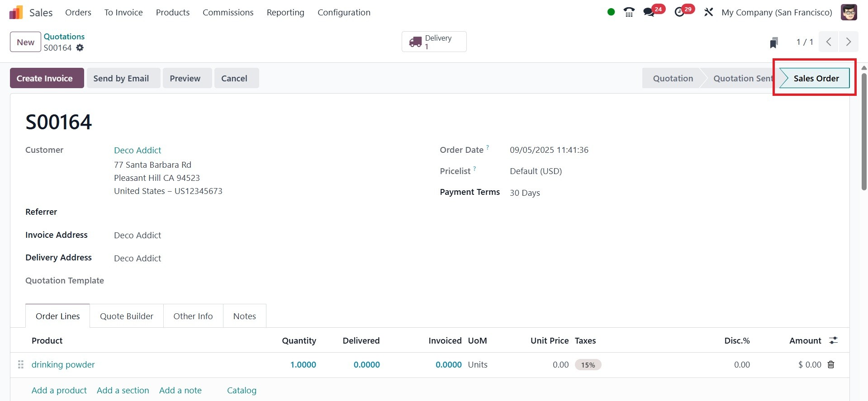Switch to the Quote Builder tab
Viewport: 868px width, 401px height.
127,316
